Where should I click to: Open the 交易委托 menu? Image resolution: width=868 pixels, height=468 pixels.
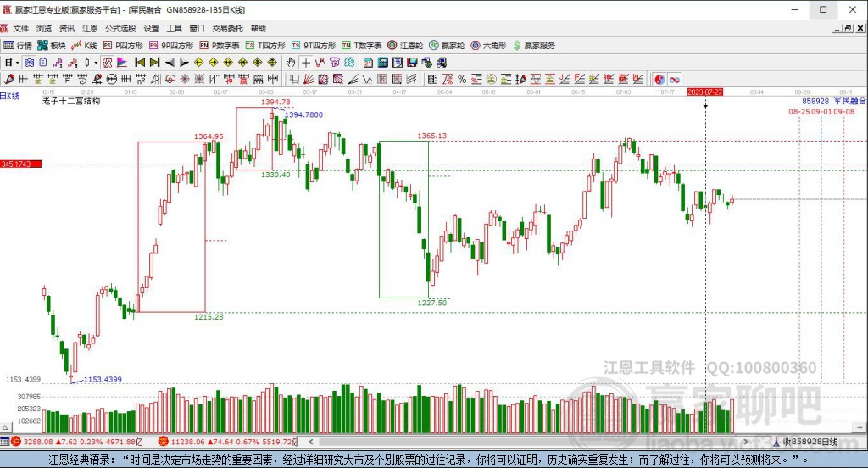click(227, 28)
